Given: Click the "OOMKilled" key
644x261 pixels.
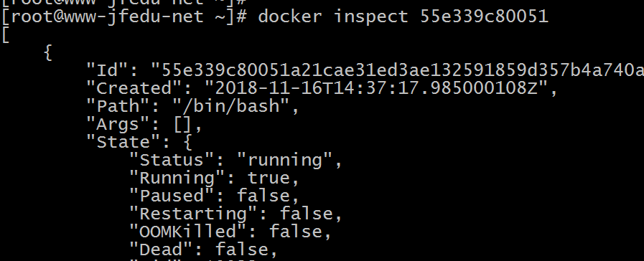Looking at the screenshot, I should [187, 232].
